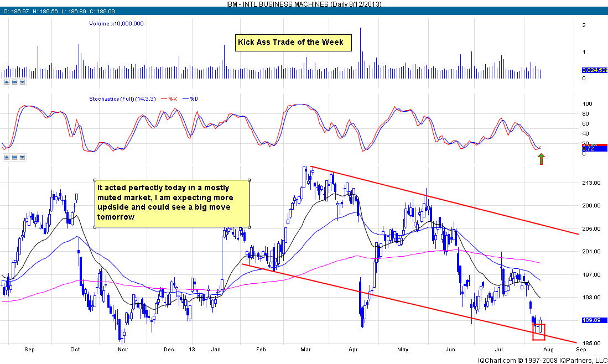This screenshot has height=364, width=608.
Task: Click the move-up arrow in the Volume panel
Action: [8, 82]
